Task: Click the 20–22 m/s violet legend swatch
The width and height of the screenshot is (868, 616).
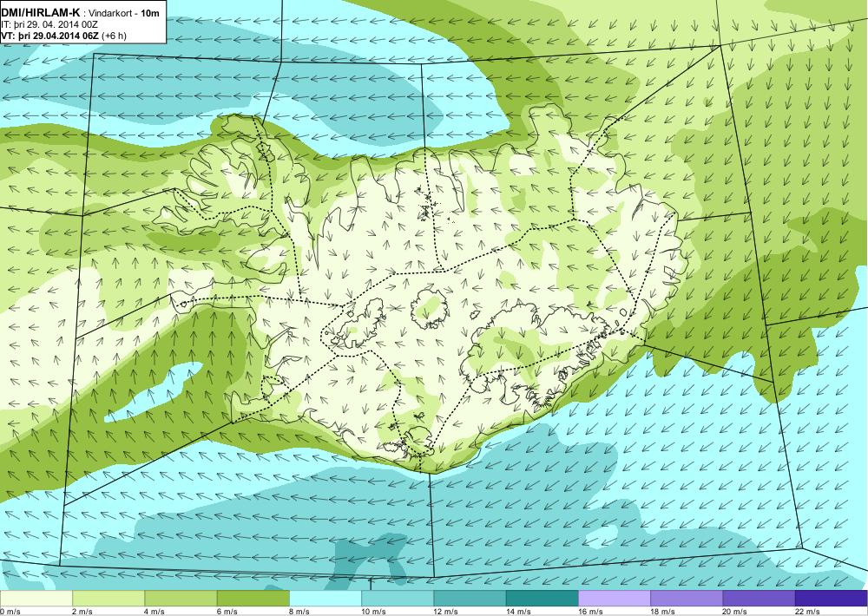Action: click(759, 599)
